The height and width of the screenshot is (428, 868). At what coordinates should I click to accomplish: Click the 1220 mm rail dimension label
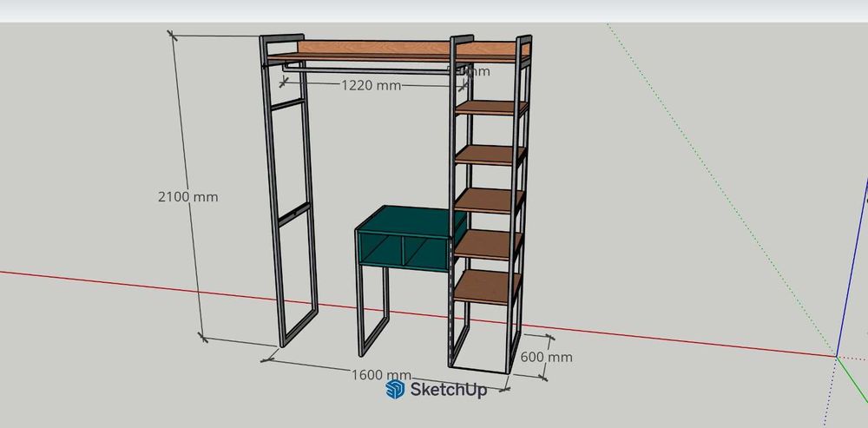(371, 85)
